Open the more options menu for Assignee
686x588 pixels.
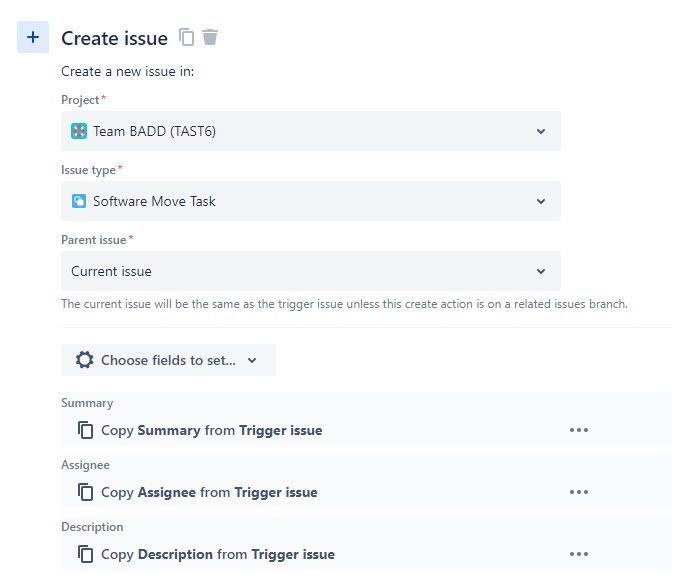(579, 492)
